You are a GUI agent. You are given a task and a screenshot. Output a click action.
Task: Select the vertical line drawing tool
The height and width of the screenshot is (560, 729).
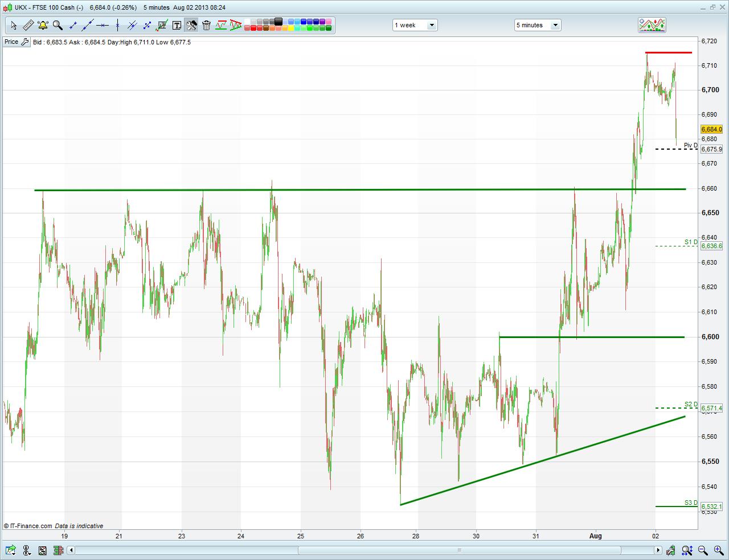click(117, 25)
